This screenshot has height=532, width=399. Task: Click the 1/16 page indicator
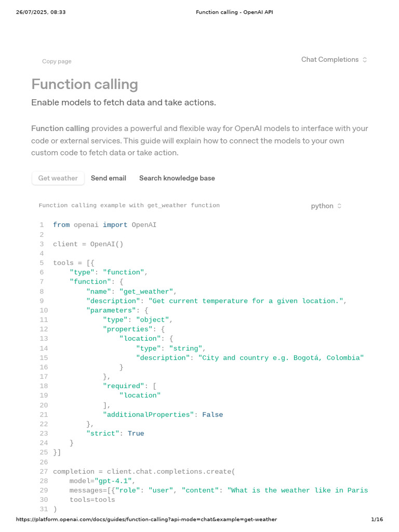[377, 520]
